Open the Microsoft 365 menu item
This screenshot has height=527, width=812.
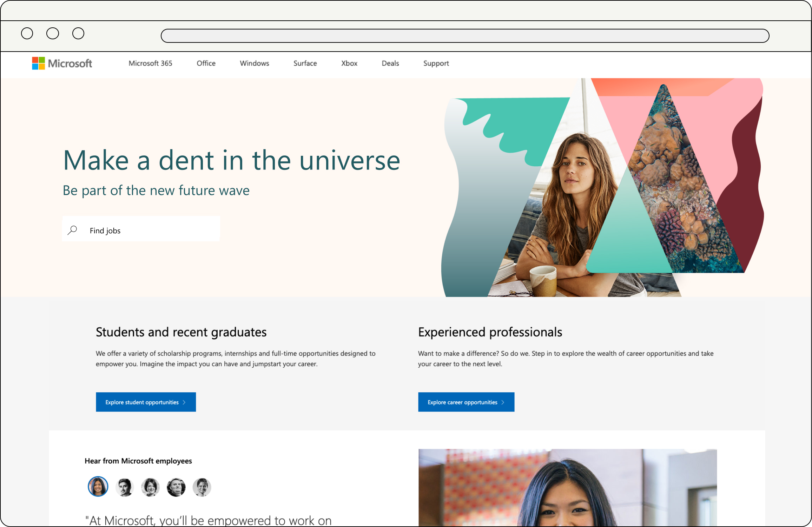[150, 63]
